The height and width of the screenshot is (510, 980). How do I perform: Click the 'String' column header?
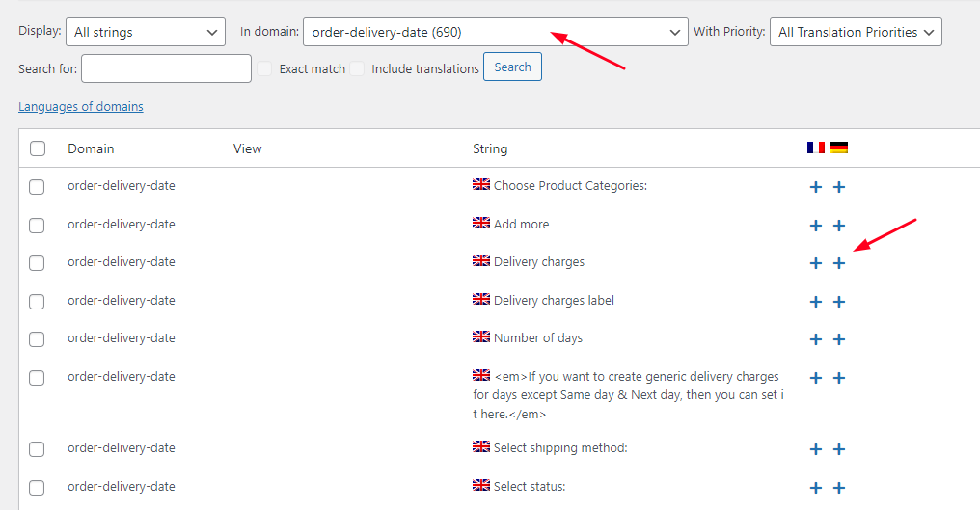click(x=490, y=148)
